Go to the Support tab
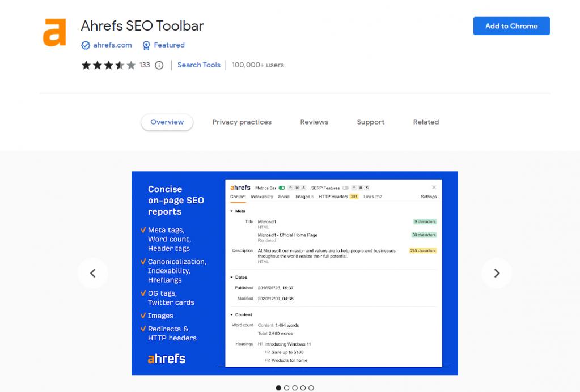The height and width of the screenshot is (392, 580). click(x=371, y=122)
